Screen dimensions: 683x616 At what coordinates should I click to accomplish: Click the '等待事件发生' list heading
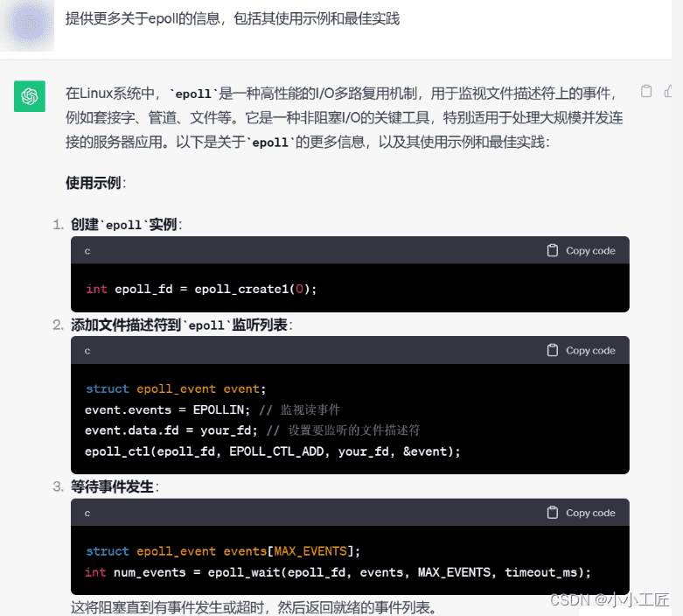115,487
